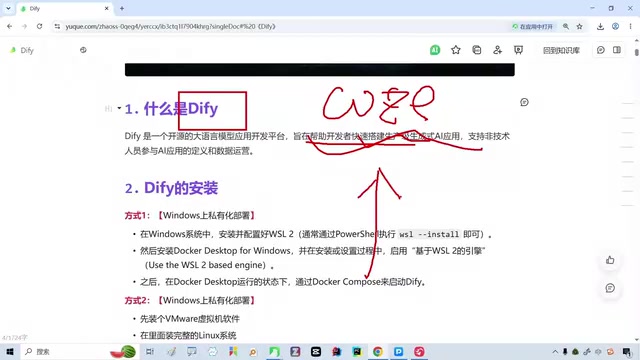Open document history icon in header
640x360 pixels.
click(476, 50)
